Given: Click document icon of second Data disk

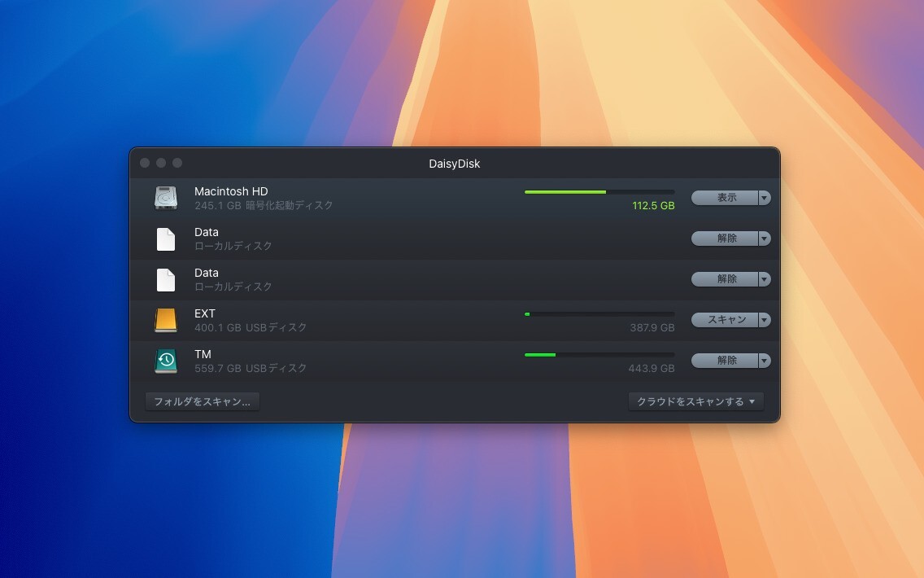Looking at the screenshot, I should tap(166, 280).
